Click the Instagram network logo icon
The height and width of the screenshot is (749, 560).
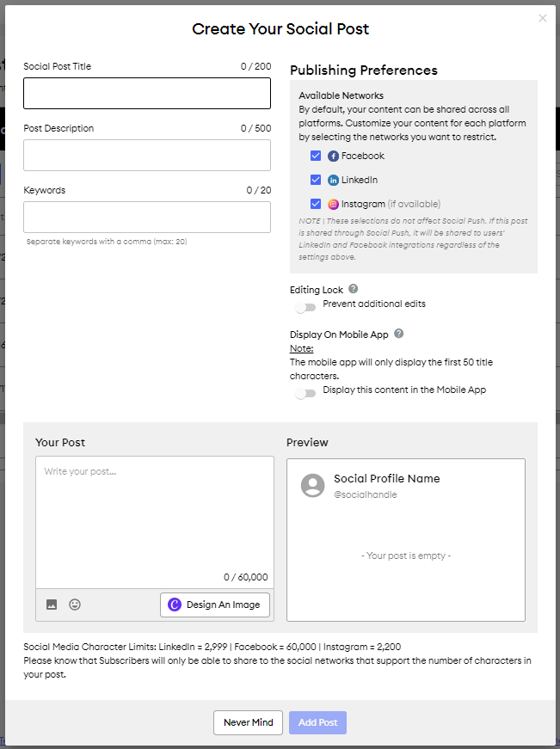coord(333,205)
